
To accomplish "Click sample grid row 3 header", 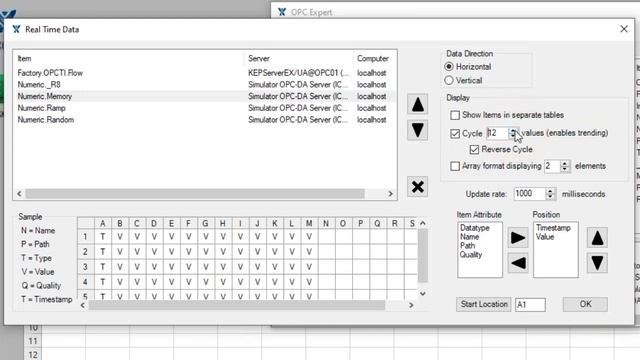I will point(85,267).
